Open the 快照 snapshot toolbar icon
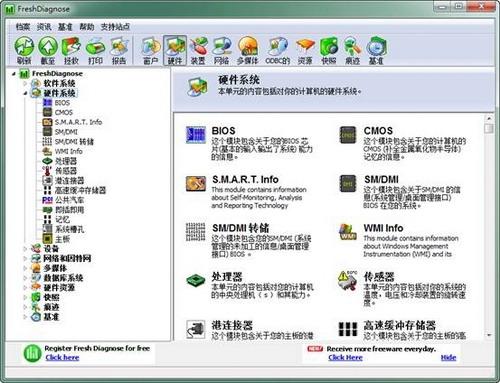The image size is (500, 383). (329, 50)
